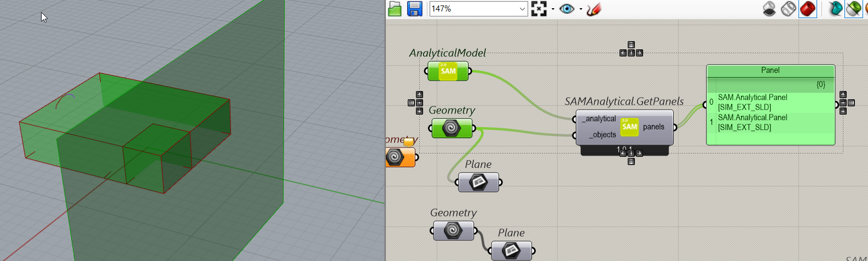Click the yellow balloon on orange Geometry

point(408,143)
